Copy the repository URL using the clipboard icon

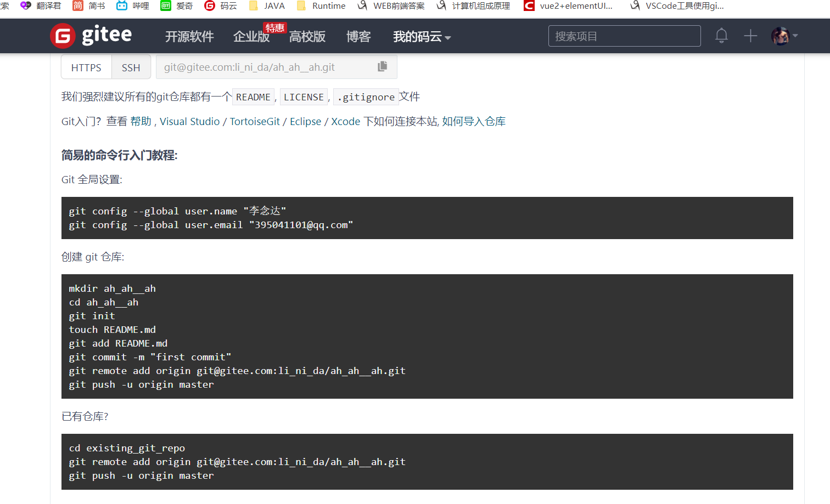tap(382, 66)
